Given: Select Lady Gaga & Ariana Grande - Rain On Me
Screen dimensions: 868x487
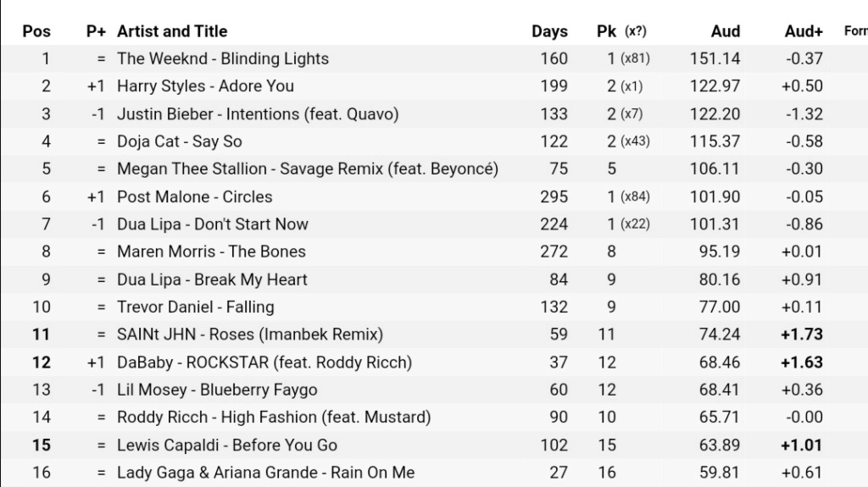Looking at the screenshot, I should coord(265,473).
